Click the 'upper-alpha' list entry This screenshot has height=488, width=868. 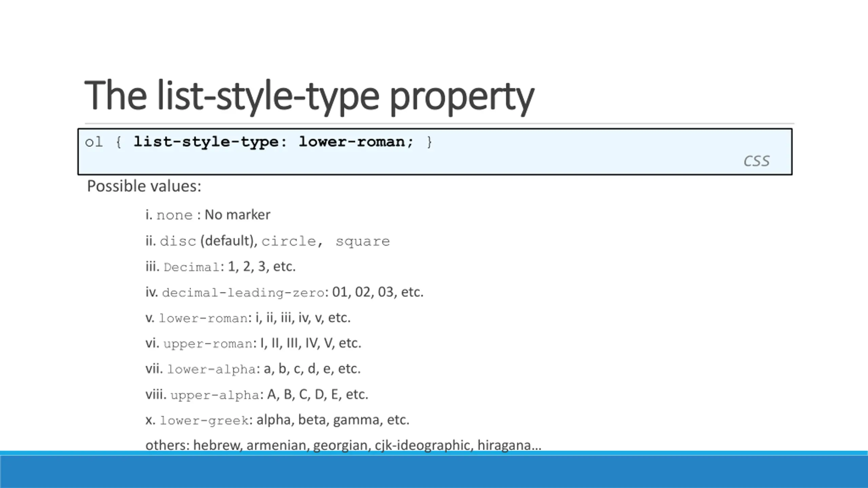coord(215,395)
